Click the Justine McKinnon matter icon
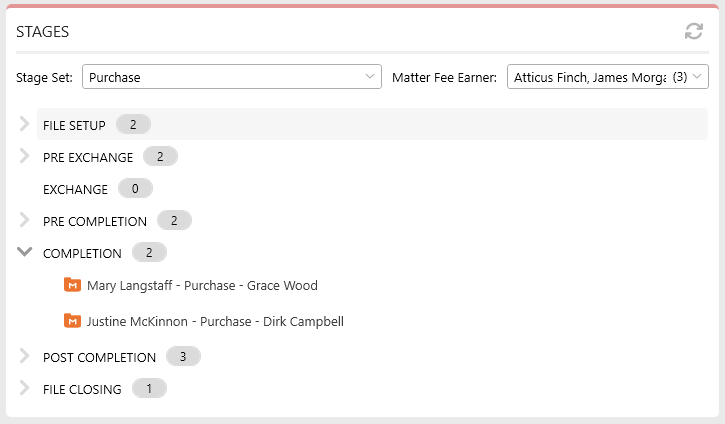 click(72, 321)
